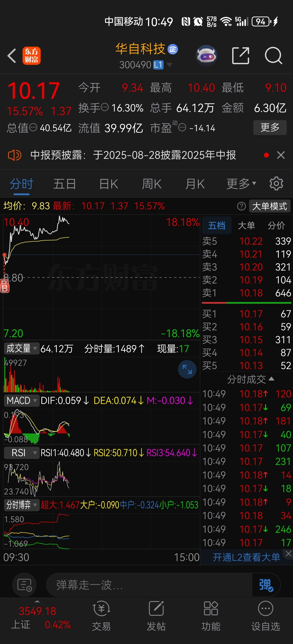
Task: Tap the info icon beside 总值
Action: (x=33, y=128)
